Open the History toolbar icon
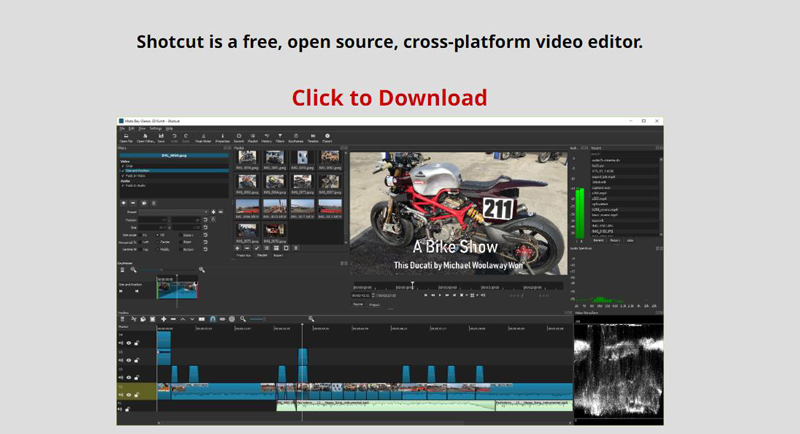This screenshot has width=800, height=434. click(266, 138)
